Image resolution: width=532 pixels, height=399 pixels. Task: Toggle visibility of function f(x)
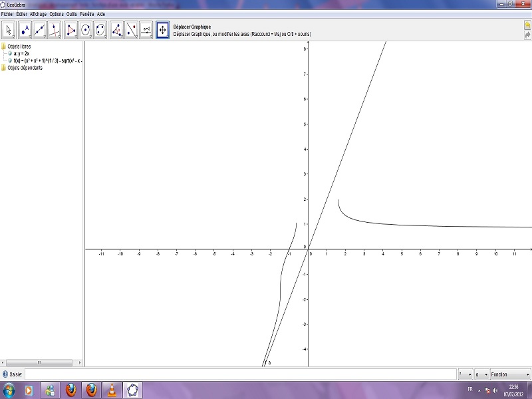pyautogui.click(x=10, y=61)
